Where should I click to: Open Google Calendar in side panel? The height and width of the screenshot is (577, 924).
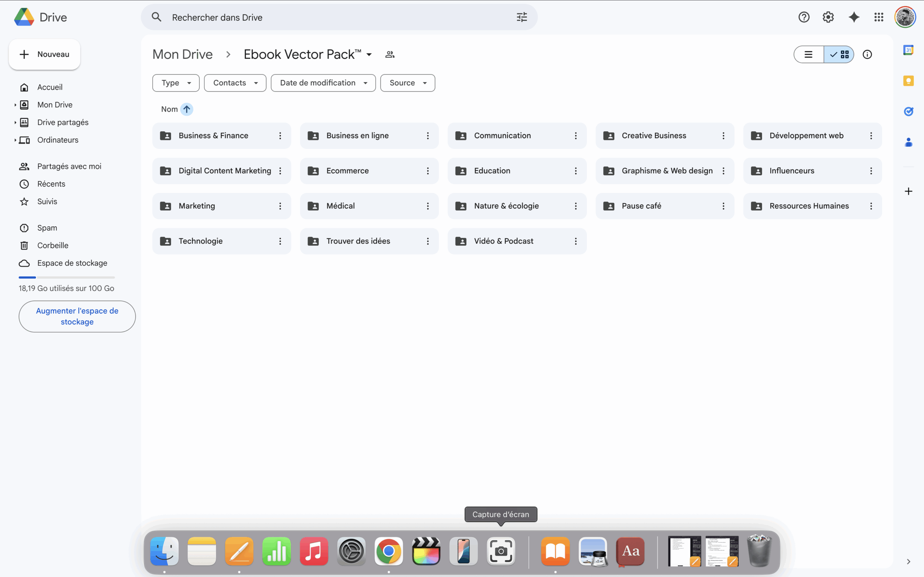click(x=908, y=50)
